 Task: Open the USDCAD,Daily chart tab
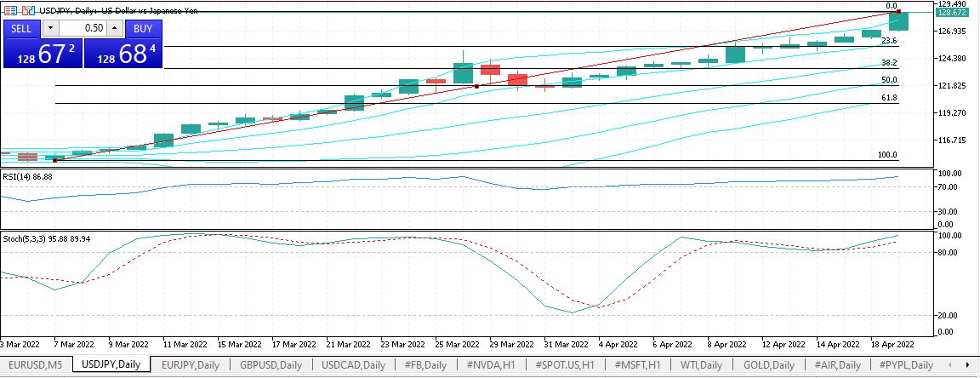click(x=353, y=365)
